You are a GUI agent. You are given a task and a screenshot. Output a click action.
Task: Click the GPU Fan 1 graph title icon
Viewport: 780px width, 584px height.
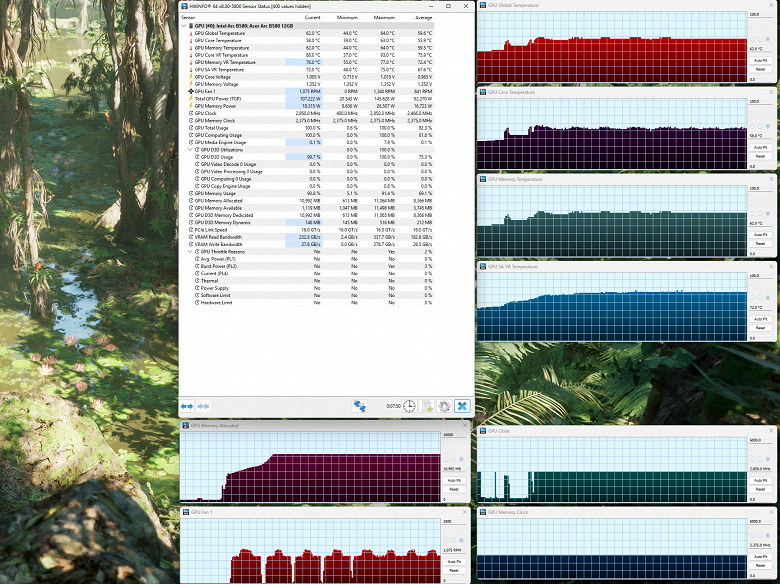[186, 512]
